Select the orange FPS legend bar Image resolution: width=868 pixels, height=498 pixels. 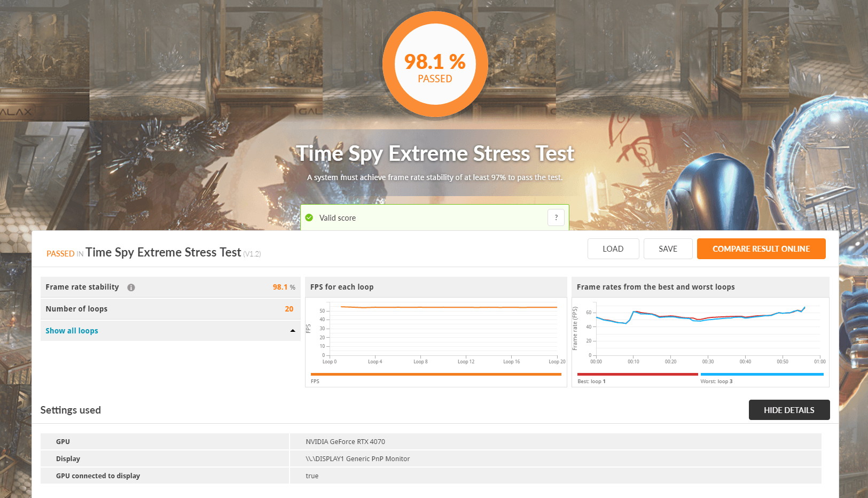click(436, 374)
